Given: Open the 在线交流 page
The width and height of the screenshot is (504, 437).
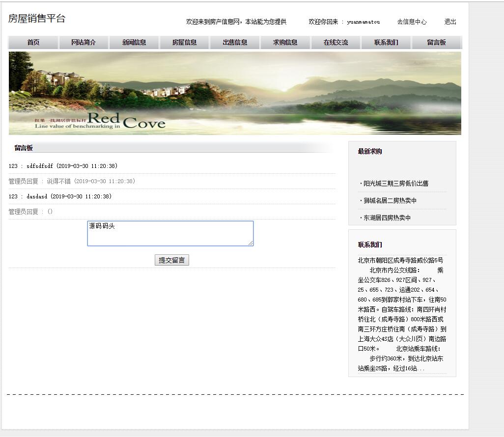Looking at the screenshot, I should [336, 42].
